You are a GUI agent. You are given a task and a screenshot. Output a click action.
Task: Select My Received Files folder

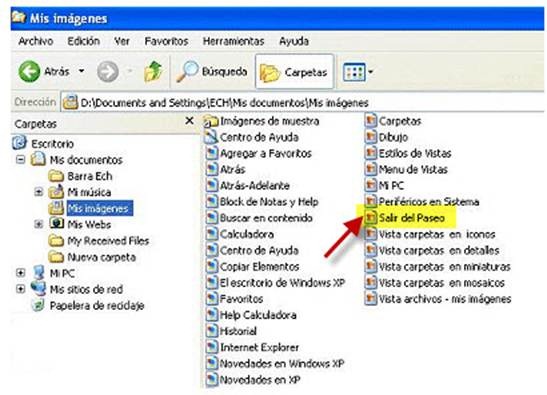108,240
